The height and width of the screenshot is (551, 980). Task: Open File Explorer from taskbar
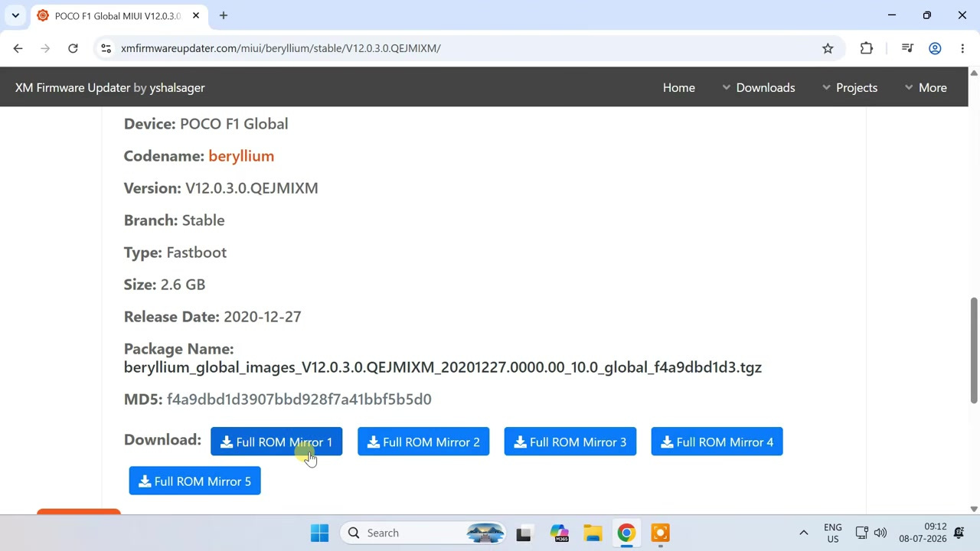(593, 533)
